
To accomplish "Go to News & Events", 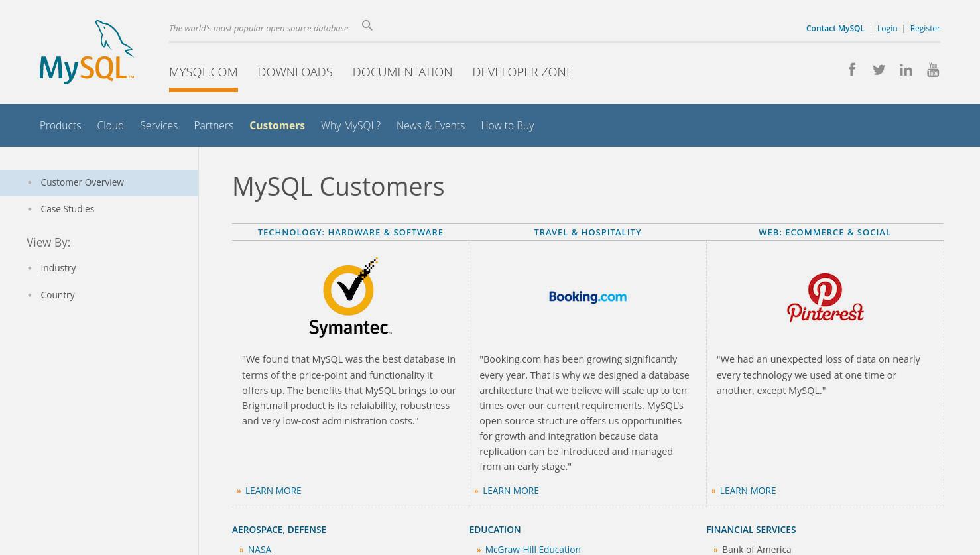I will [430, 125].
